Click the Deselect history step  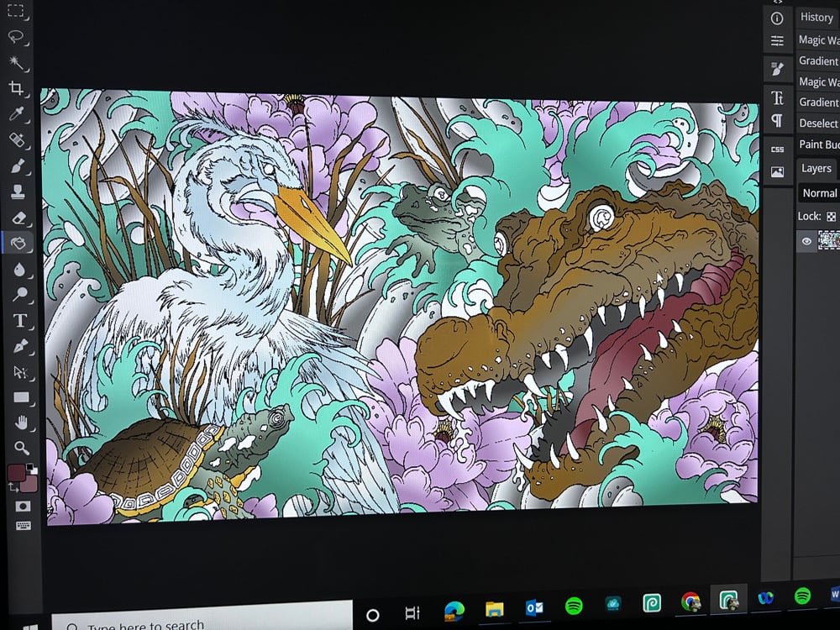point(818,123)
